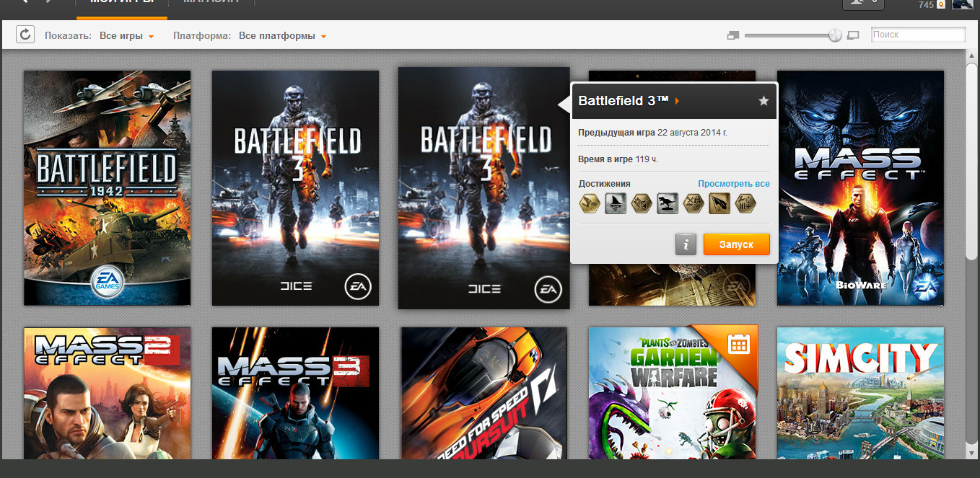This screenshot has width=980, height=478.
Task: Refresh the game library
Action: tap(25, 34)
